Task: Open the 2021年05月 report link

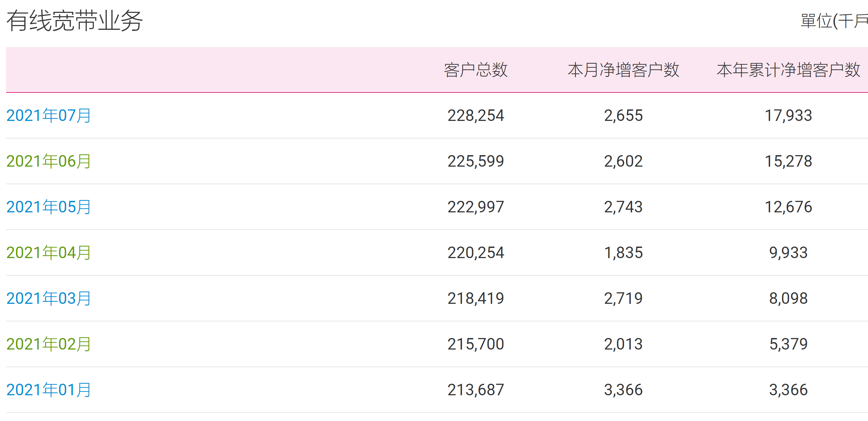Action: [48, 207]
